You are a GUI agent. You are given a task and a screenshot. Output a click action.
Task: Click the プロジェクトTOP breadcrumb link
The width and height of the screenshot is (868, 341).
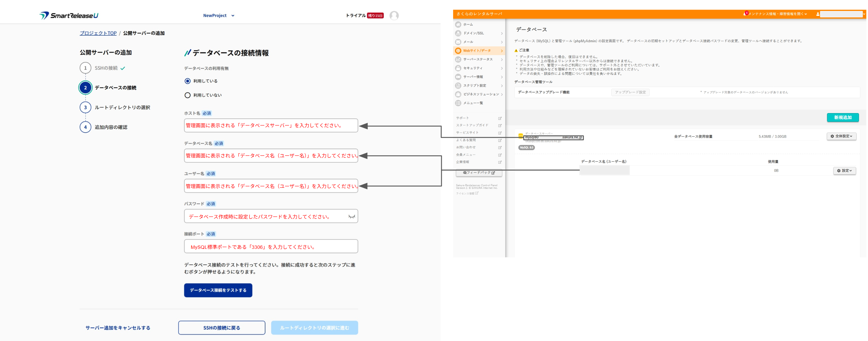(98, 33)
